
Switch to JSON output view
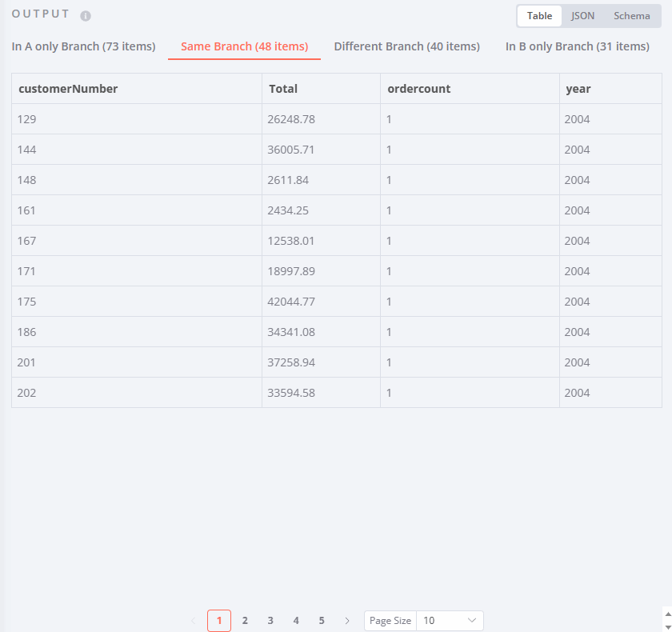point(582,15)
